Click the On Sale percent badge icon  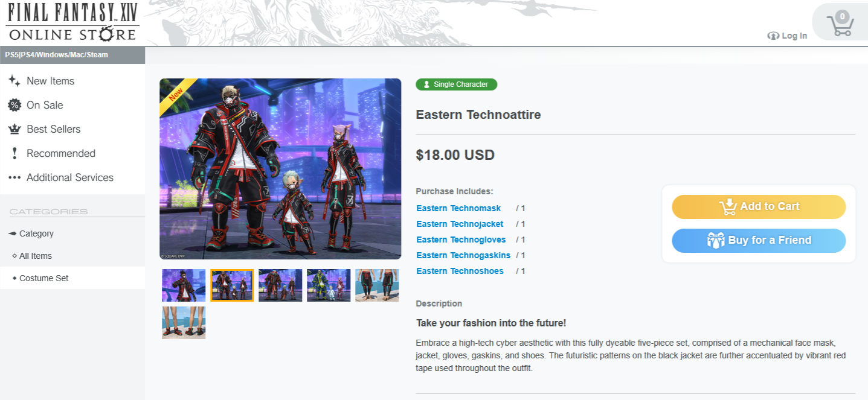point(14,105)
